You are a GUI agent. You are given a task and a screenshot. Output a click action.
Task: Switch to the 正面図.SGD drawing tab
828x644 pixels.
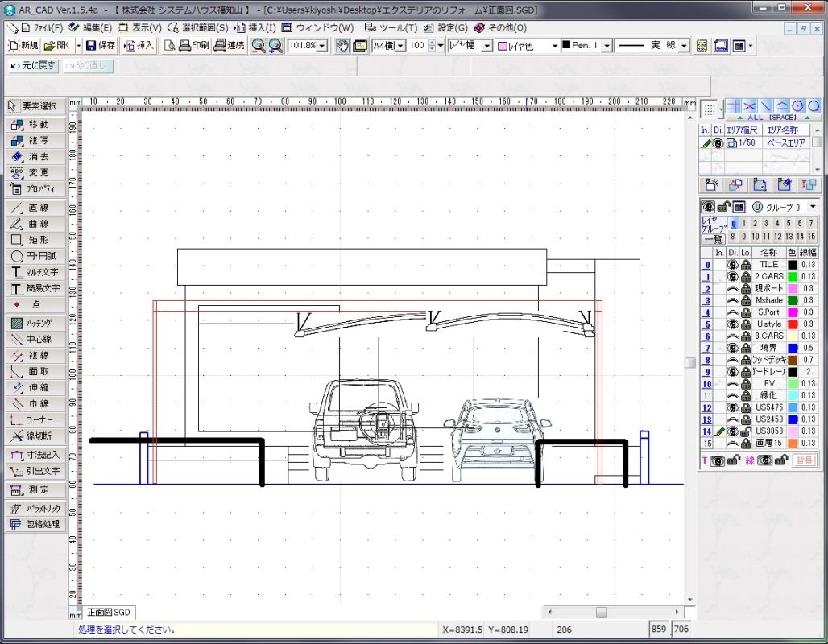pyautogui.click(x=108, y=613)
